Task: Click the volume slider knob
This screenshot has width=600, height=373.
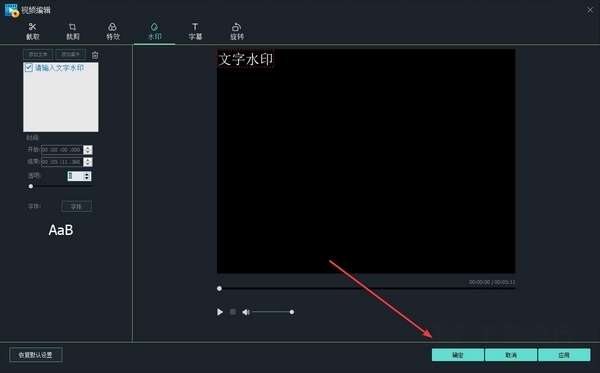Action: point(292,312)
